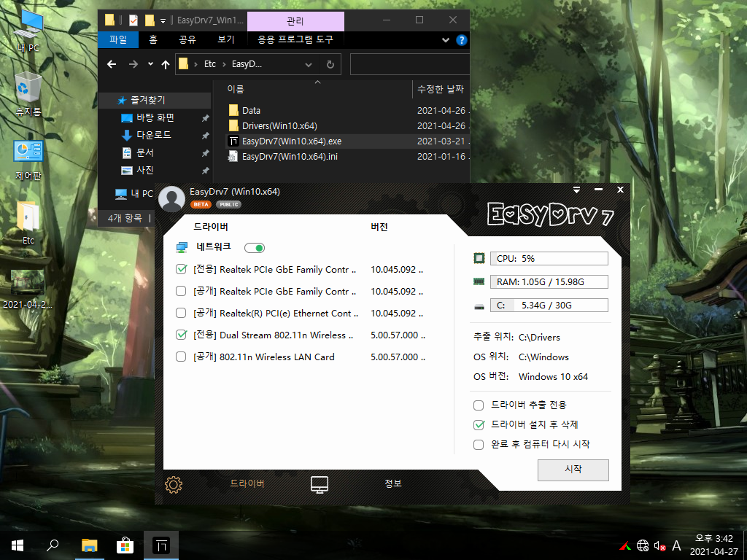Click breadcrumb chevron after Etc

coord(224,64)
